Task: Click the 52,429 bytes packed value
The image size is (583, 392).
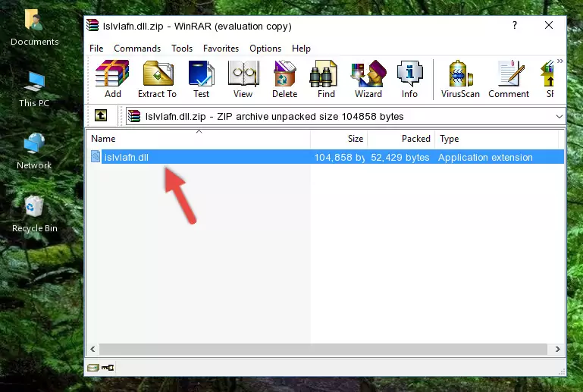Action: (x=400, y=157)
